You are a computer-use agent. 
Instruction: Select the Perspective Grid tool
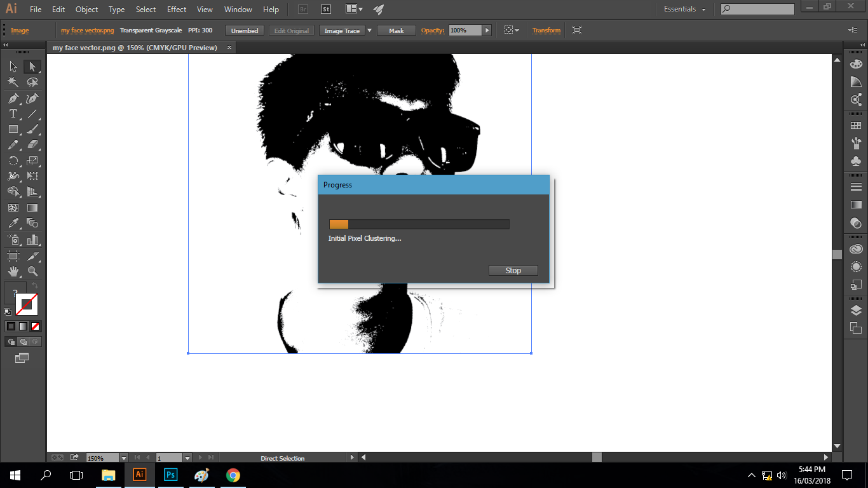(32, 192)
